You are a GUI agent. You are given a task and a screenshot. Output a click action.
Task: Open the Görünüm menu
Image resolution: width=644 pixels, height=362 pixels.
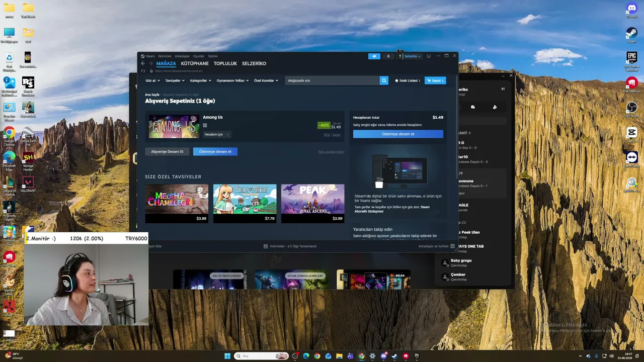(165, 56)
